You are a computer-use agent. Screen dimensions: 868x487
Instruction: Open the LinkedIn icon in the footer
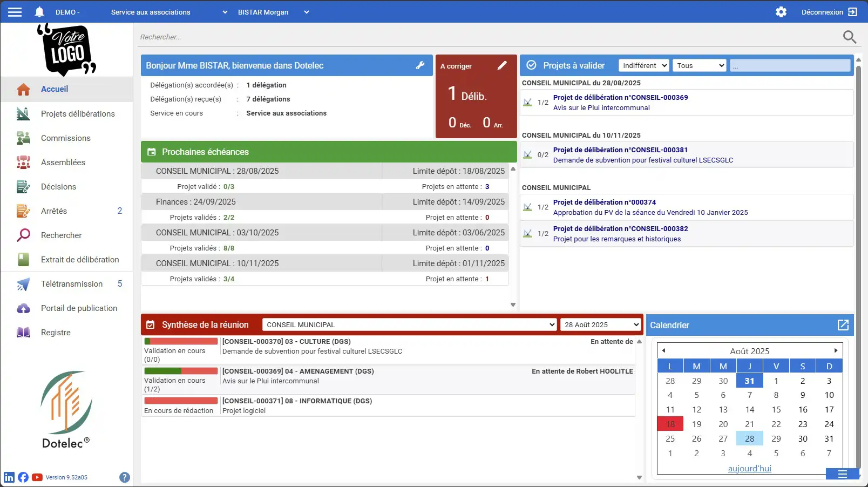click(9, 477)
